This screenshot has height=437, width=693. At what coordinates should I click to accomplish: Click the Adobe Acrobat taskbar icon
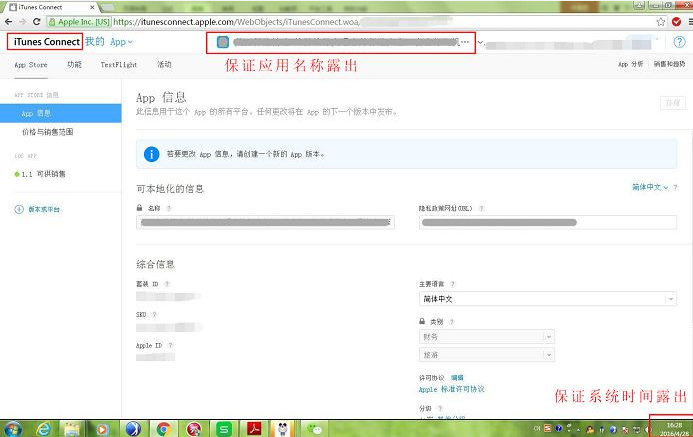coord(255,428)
